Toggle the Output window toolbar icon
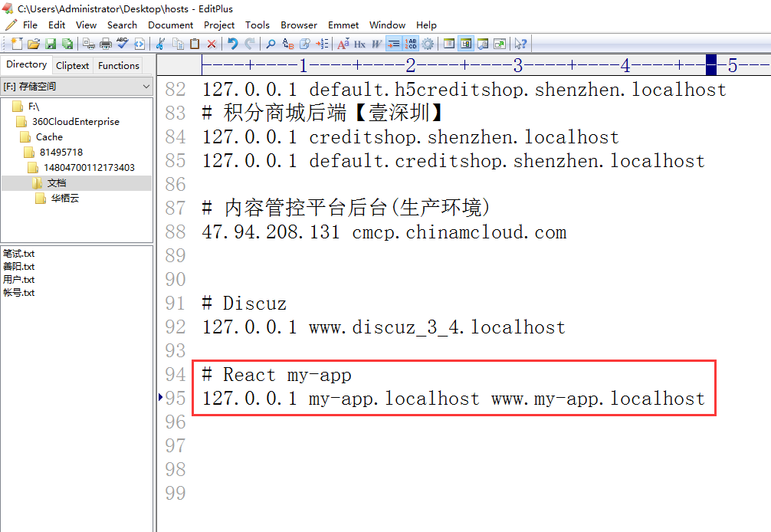 pyautogui.click(x=483, y=44)
